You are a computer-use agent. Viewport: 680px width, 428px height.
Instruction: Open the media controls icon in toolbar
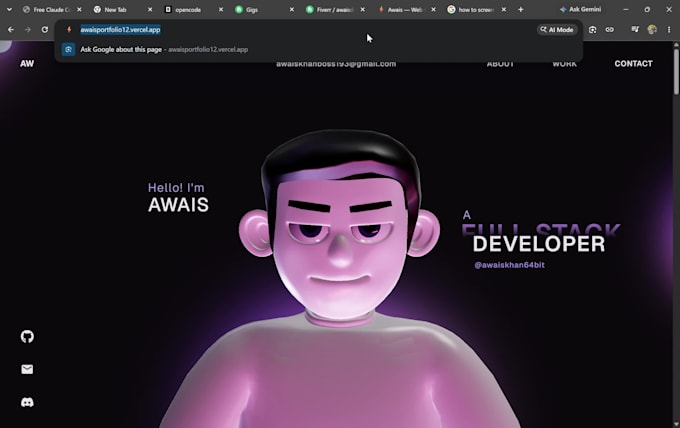[x=635, y=29]
